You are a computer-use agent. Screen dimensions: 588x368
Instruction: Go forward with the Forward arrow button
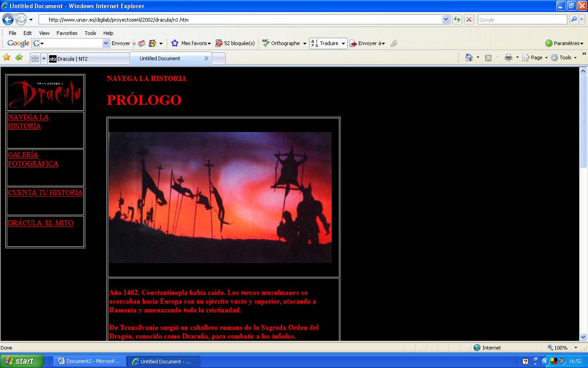(21, 19)
